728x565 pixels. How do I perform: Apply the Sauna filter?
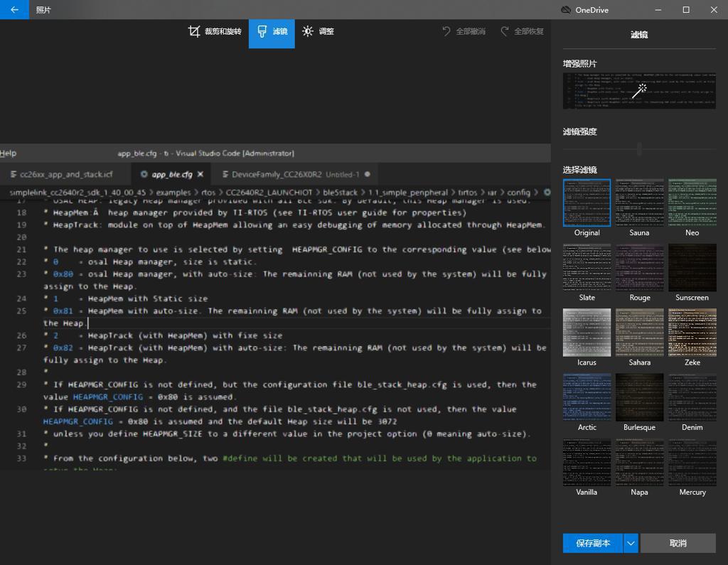click(639, 203)
